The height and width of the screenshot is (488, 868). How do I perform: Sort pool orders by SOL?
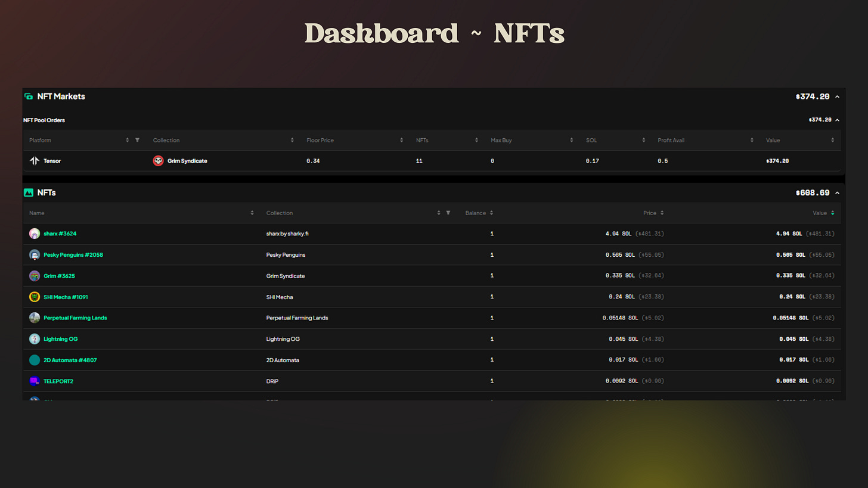643,140
